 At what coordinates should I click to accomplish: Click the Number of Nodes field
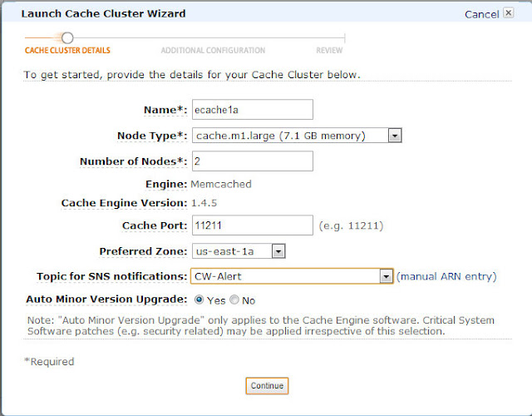click(252, 161)
